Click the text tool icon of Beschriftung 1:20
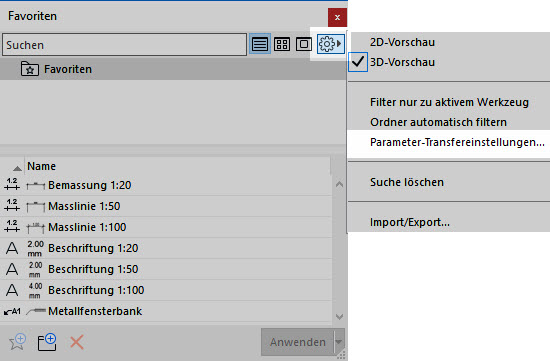 click(x=12, y=248)
